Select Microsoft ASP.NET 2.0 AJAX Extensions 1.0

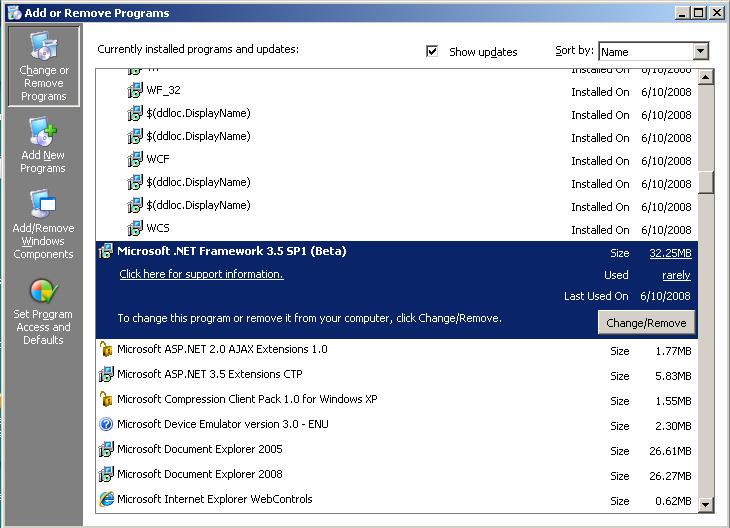click(x=397, y=349)
